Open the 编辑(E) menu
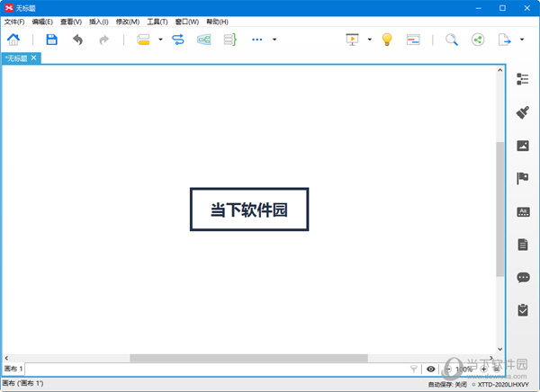Image resolution: width=540 pixels, height=392 pixels. coord(42,22)
